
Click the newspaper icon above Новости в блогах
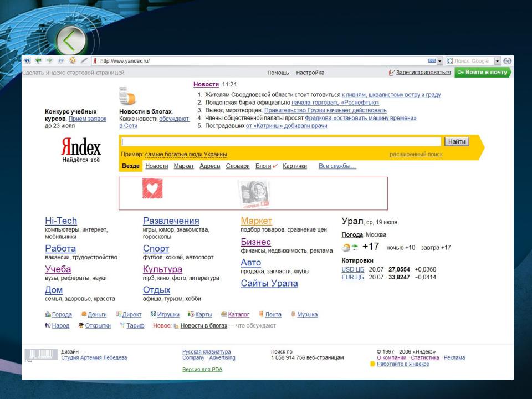point(127,96)
